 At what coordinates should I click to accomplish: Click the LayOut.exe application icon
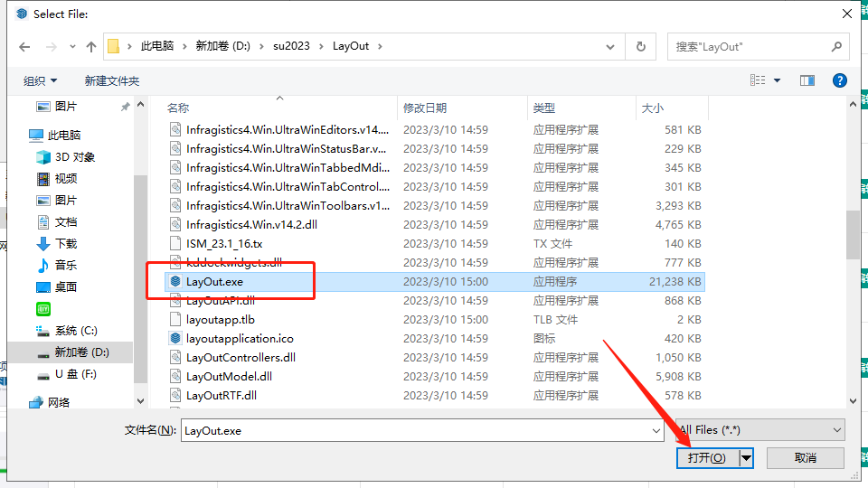pyautogui.click(x=175, y=282)
